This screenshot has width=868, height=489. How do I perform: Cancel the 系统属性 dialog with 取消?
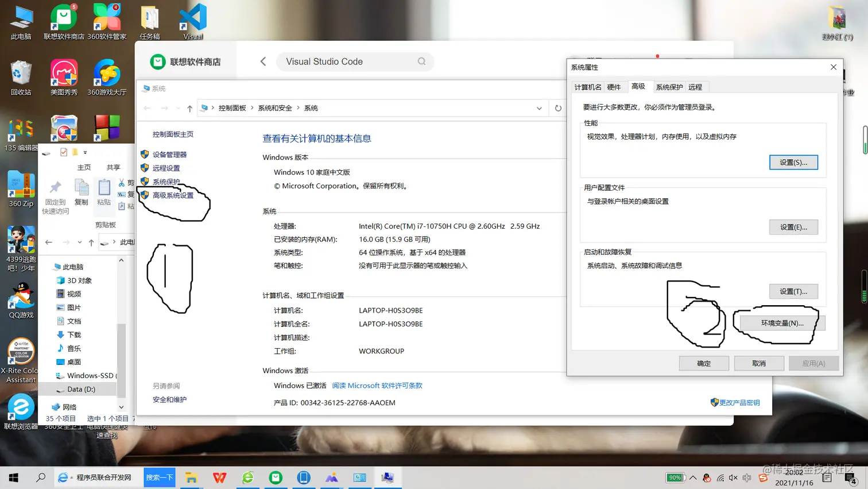[759, 363]
